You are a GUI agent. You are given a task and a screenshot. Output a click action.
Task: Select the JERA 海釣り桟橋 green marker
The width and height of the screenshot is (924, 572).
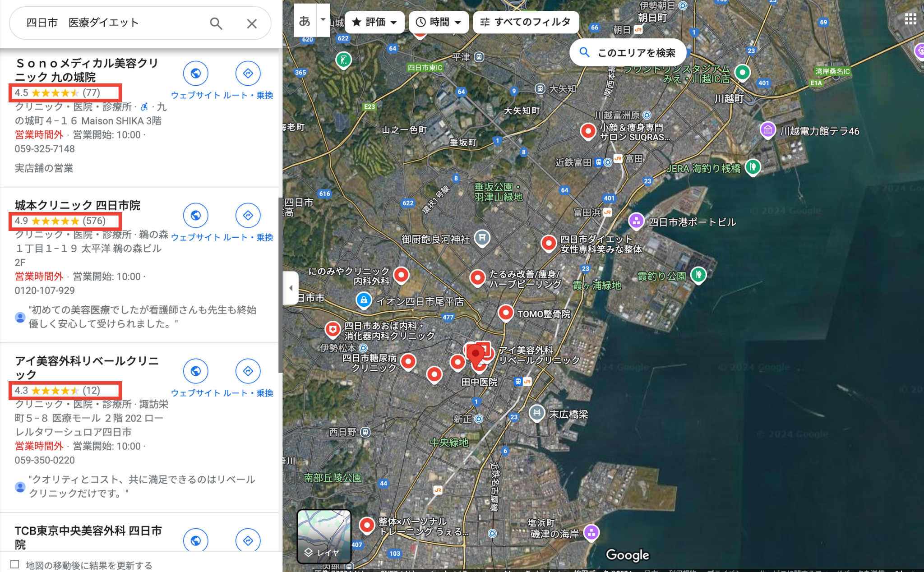753,167
